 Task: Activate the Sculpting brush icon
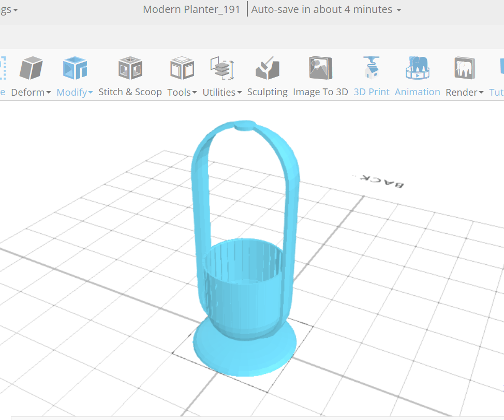(x=267, y=67)
